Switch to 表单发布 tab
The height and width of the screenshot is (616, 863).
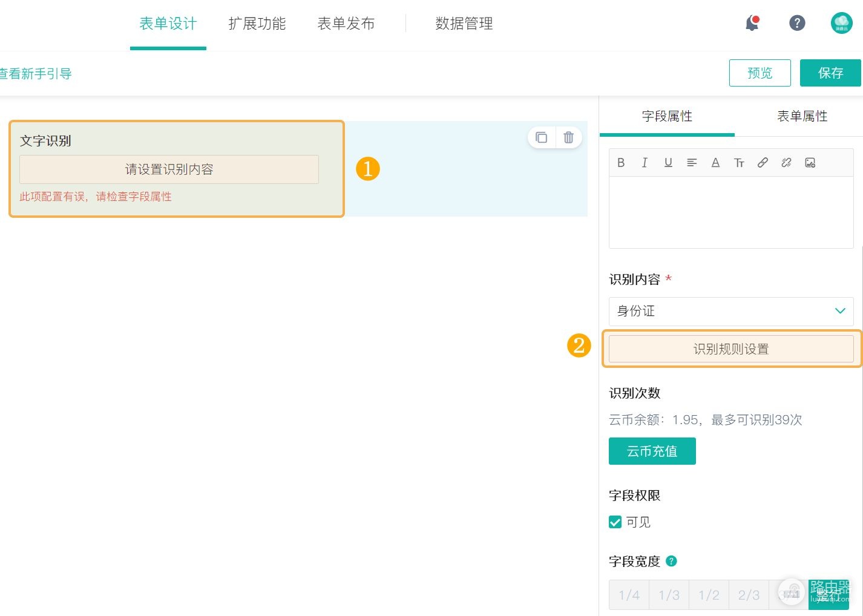coord(346,24)
